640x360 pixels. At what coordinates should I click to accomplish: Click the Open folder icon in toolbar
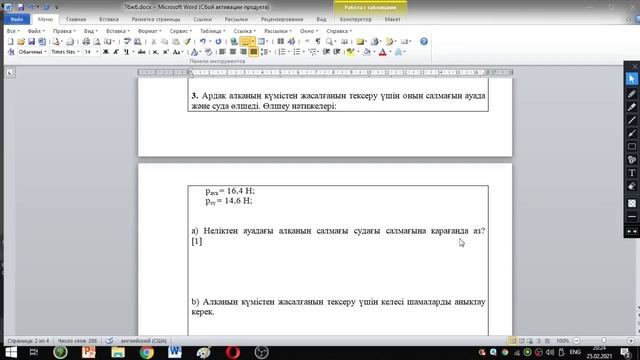(x=21, y=42)
